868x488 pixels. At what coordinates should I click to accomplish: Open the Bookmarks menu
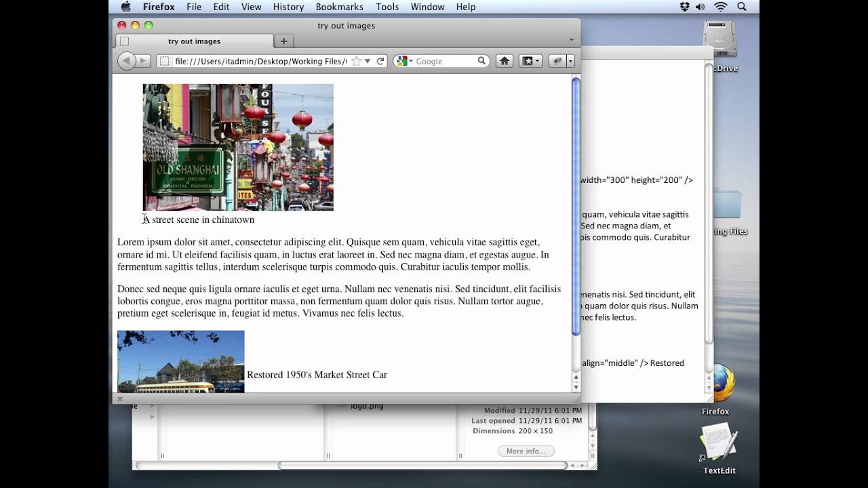[x=338, y=7]
